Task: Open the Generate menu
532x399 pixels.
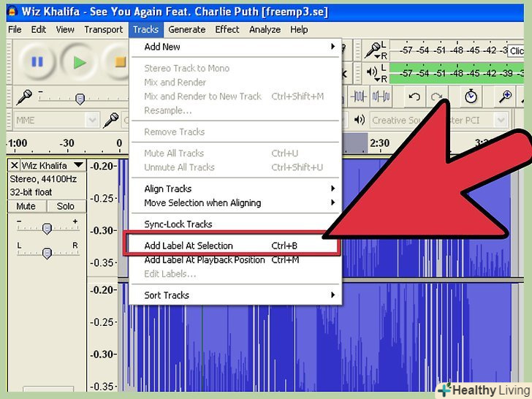Action: 186,30
